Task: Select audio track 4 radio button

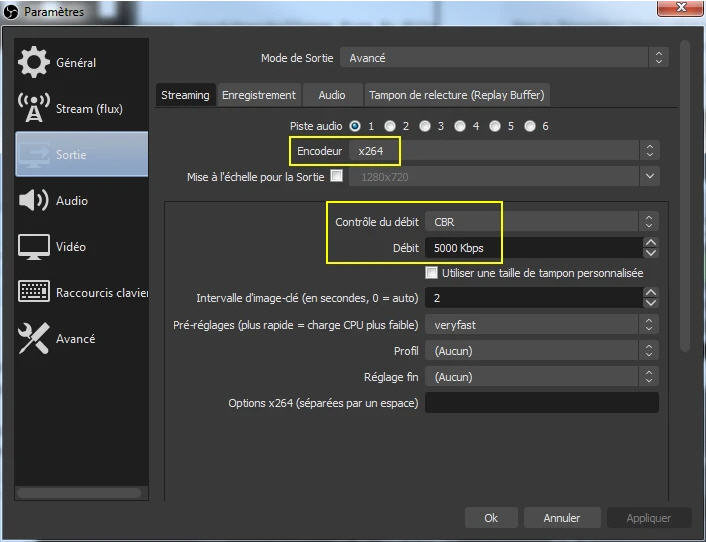Action: point(460,126)
